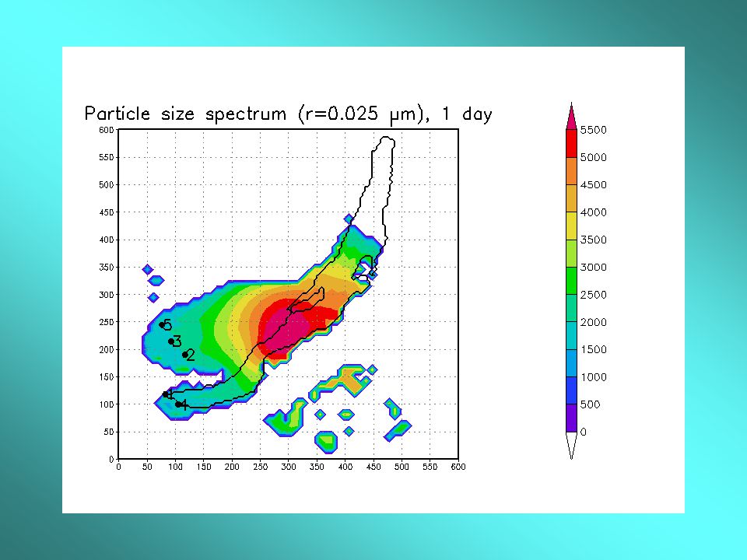Click x-axis tick label 100
747x560 pixels.
point(175,467)
